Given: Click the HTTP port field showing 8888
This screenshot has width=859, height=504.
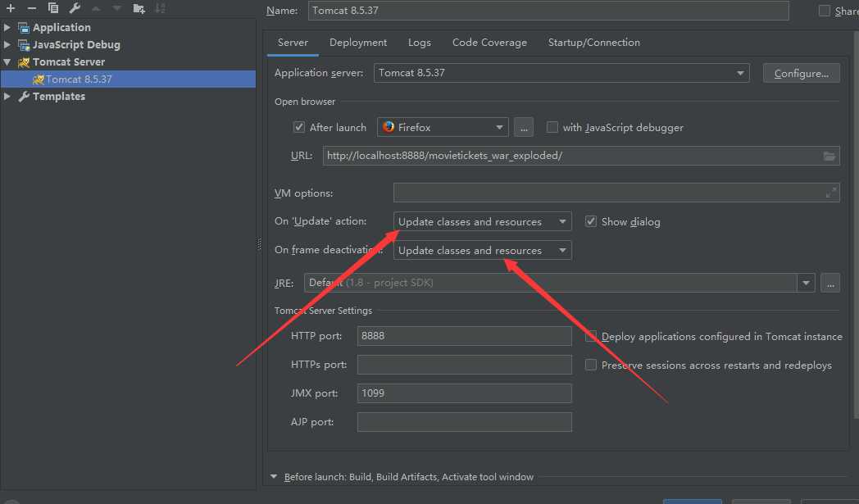Looking at the screenshot, I should 465,336.
